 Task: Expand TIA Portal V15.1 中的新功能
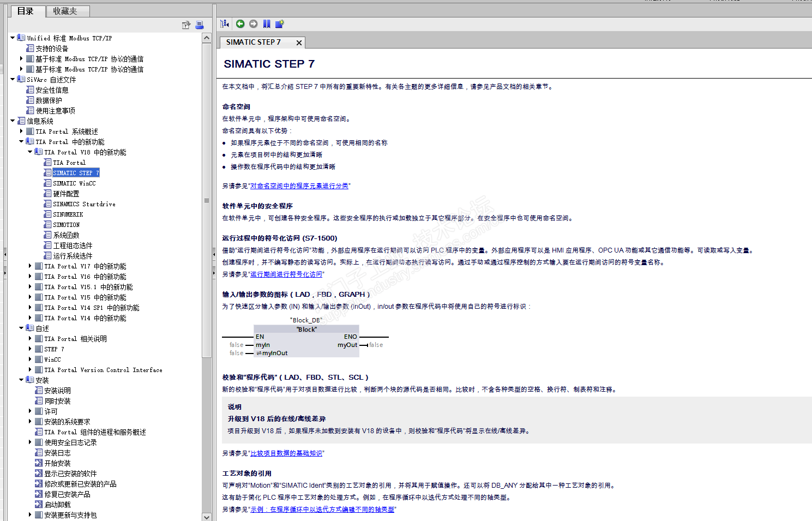[30, 287]
